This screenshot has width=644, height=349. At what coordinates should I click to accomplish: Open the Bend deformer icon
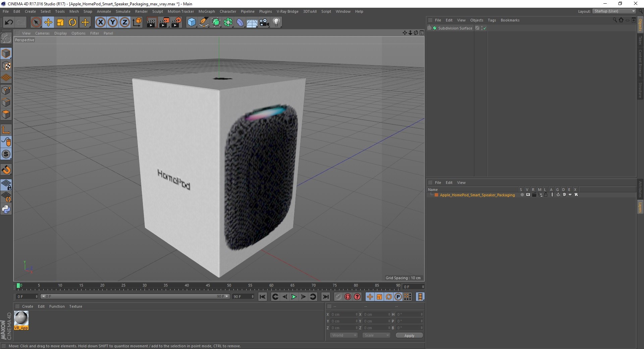[240, 22]
